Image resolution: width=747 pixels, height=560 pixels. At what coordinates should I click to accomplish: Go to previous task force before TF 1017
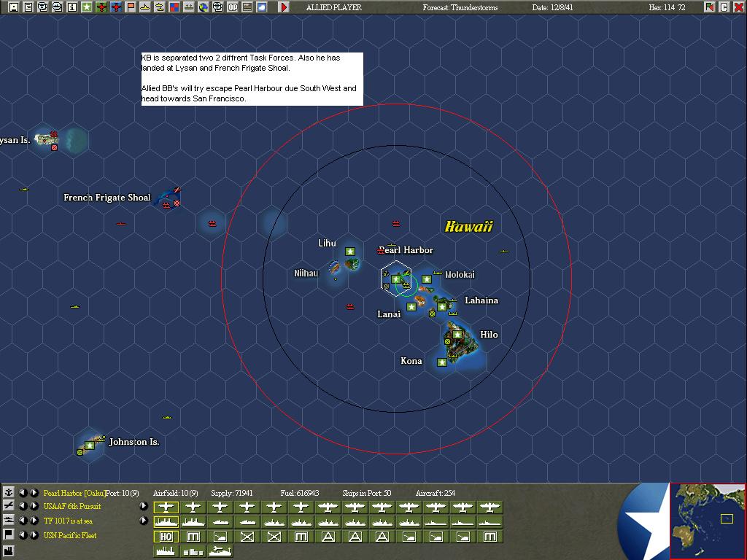point(23,520)
